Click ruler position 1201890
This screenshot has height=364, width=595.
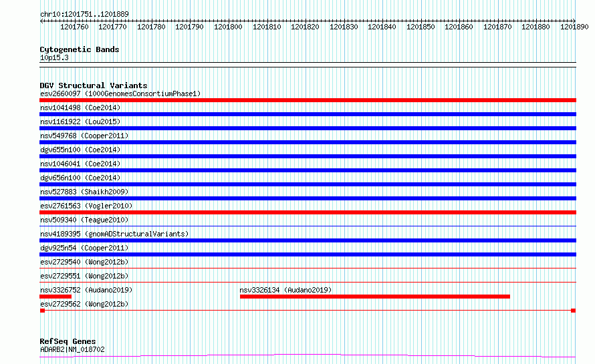pos(574,27)
